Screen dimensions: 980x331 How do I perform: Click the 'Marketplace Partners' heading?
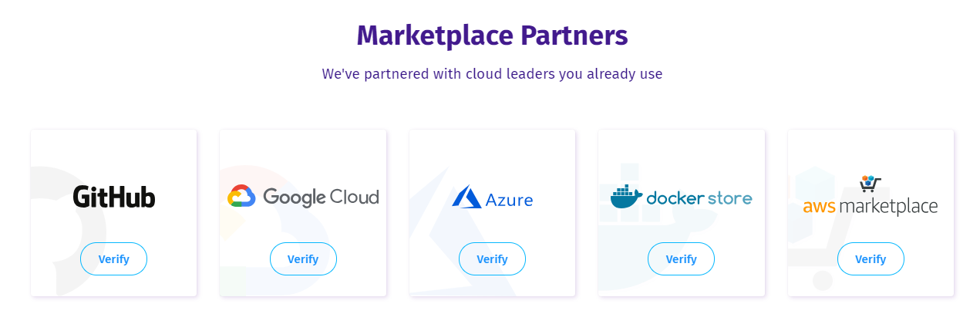click(492, 35)
